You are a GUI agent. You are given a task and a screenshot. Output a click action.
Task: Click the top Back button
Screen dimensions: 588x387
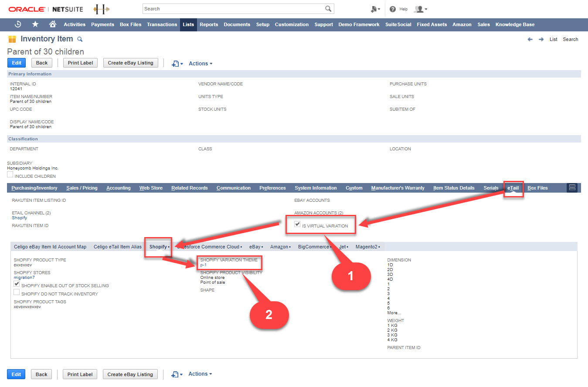42,63
